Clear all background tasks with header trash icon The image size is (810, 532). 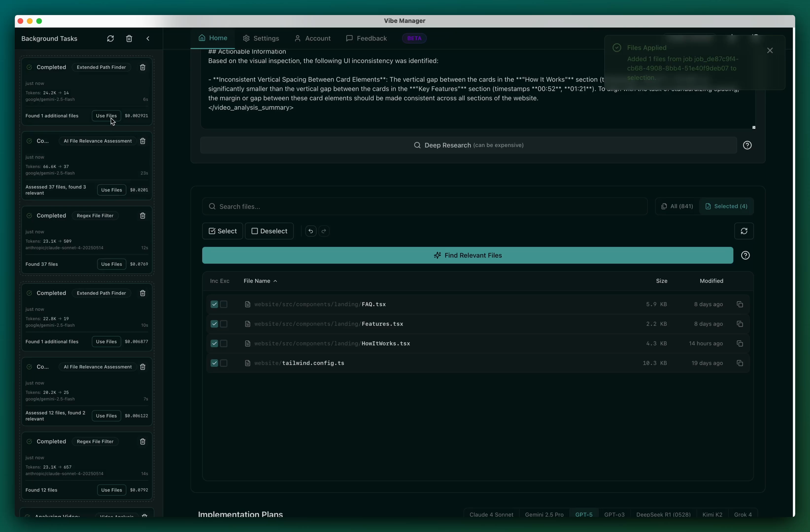[129, 38]
